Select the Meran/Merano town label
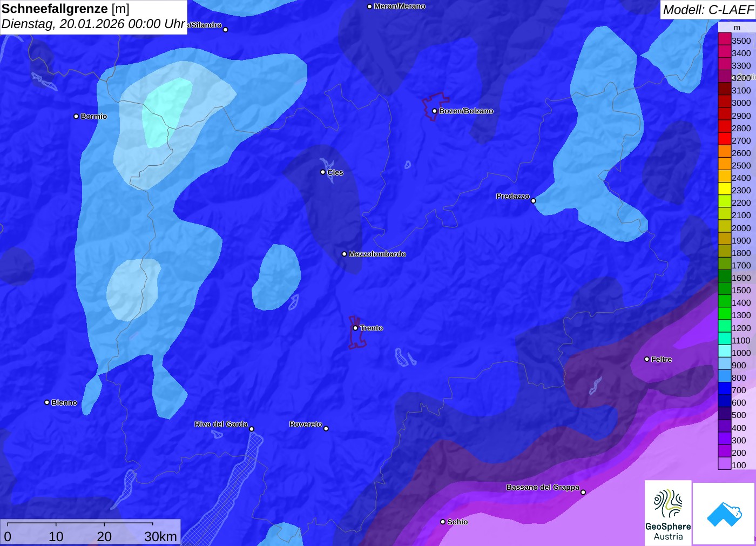Viewport: 756px width, 546px height. coord(400,6)
